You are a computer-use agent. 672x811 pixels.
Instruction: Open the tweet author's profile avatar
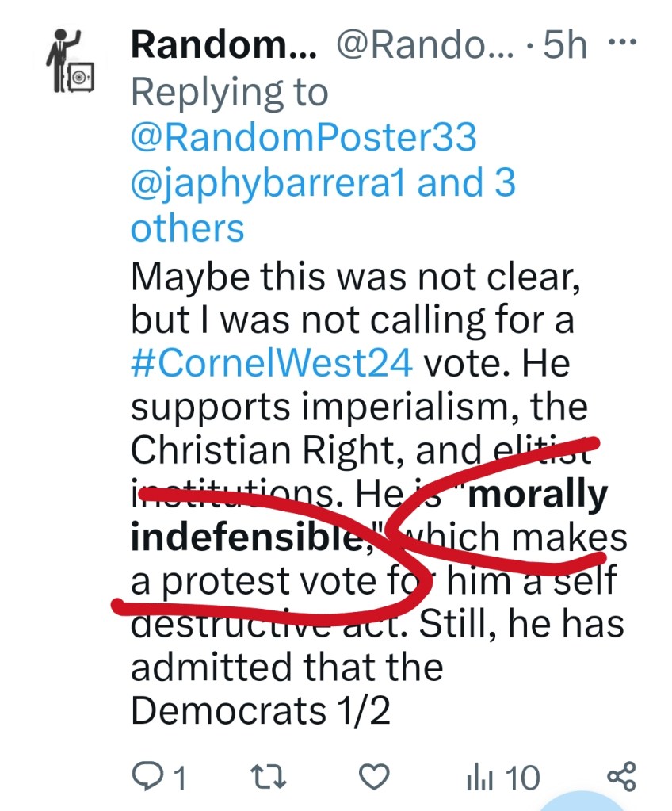[x=71, y=63]
